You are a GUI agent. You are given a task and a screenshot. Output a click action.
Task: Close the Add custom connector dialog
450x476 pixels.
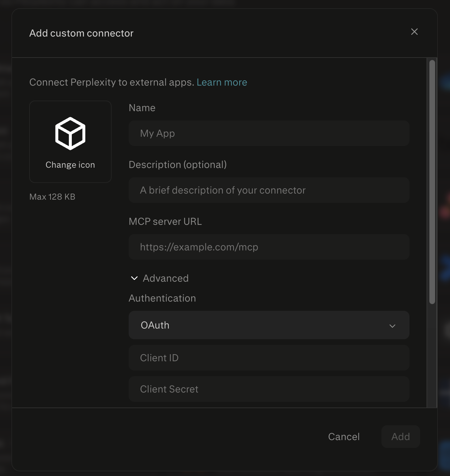pos(414,32)
